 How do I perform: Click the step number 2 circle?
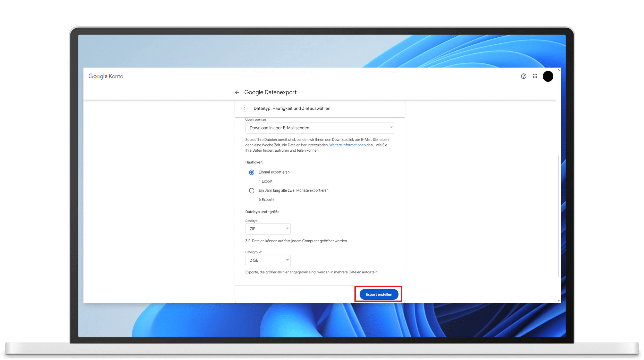(x=244, y=109)
